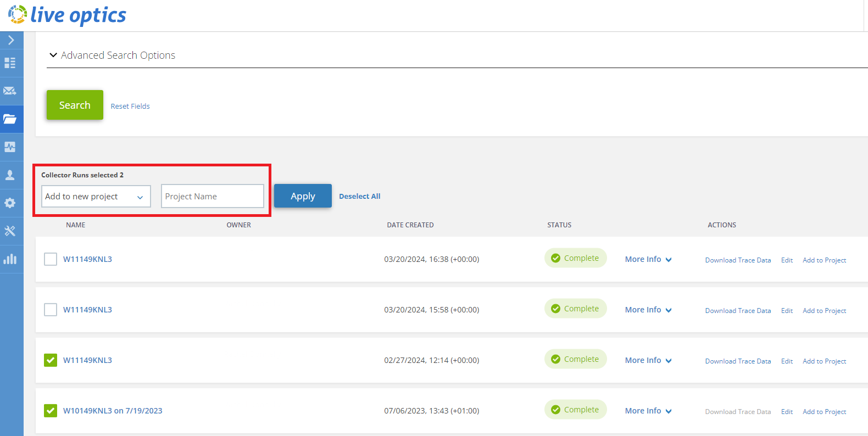This screenshot has height=436, width=868.
Task: Open the envelope mail icon in sidebar
Action: [10, 91]
